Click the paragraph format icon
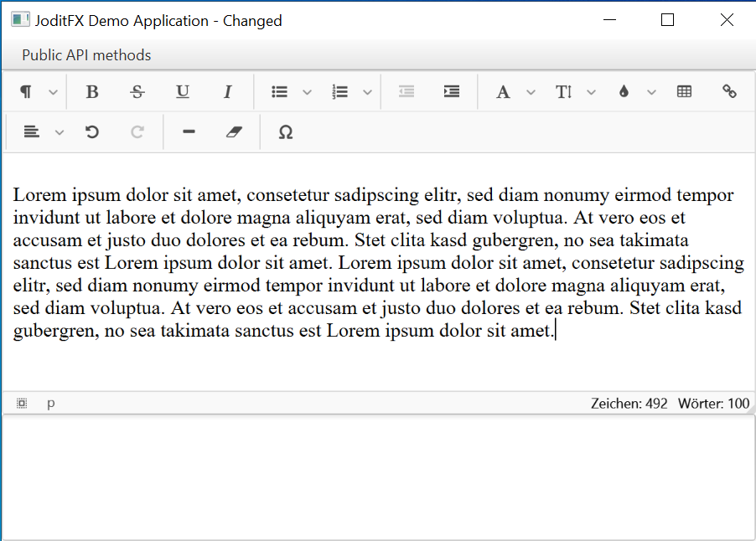 click(x=25, y=91)
